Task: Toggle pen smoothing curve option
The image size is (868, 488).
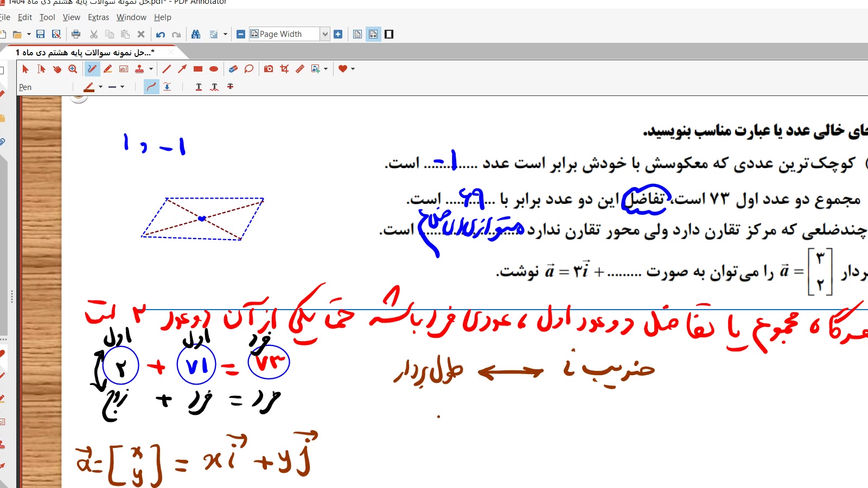Action: (x=151, y=87)
